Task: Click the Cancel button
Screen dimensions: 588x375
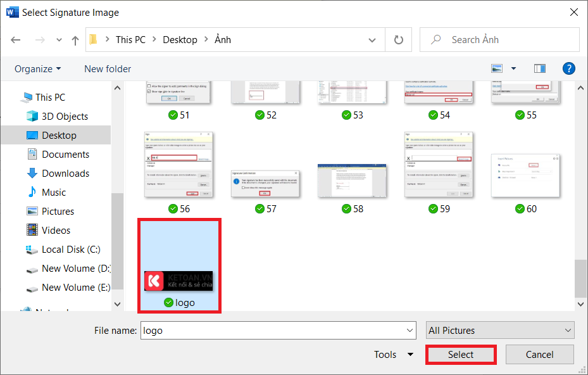Action: pyautogui.click(x=540, y=354)
